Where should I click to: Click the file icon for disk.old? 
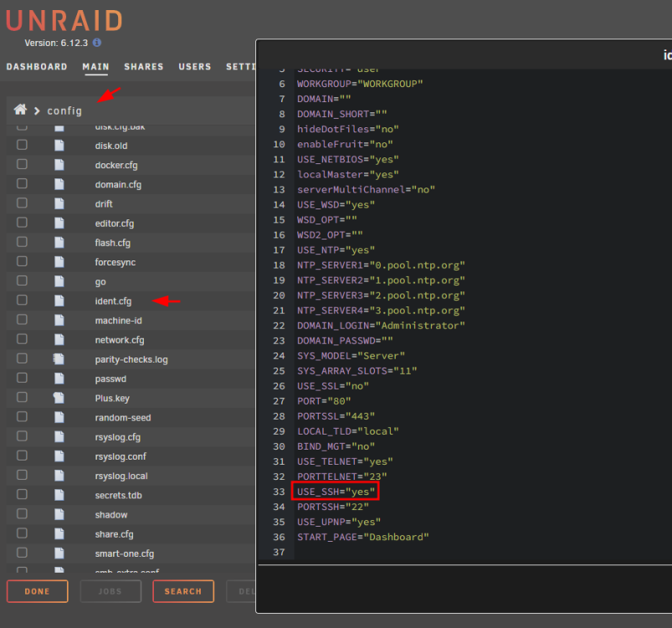[59, 146]
